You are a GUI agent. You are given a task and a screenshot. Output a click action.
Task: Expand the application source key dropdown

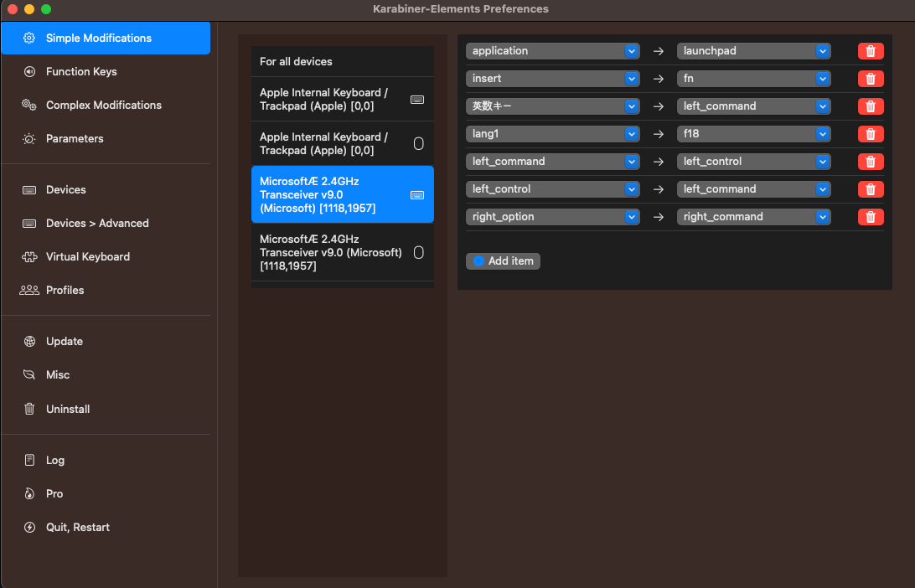click(x=552, y=51)
